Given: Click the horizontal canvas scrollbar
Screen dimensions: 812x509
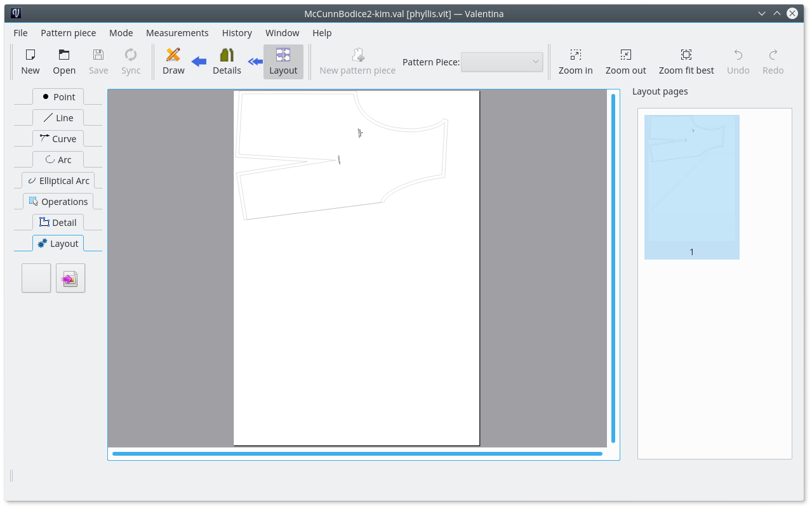Looking at the screenshot, I should pos(357,454).
